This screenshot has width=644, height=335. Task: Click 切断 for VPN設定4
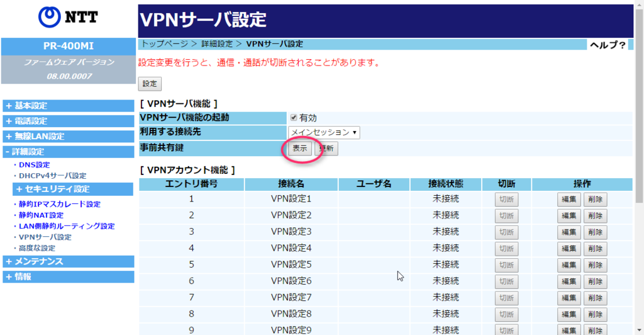pyautogui.click(x=506, y=249)
